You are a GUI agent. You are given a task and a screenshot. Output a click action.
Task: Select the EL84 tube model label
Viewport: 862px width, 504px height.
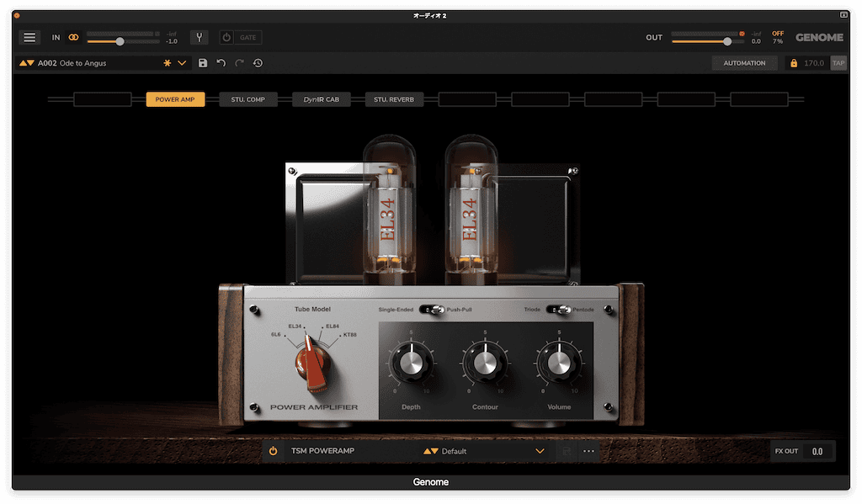pos(332,326)
